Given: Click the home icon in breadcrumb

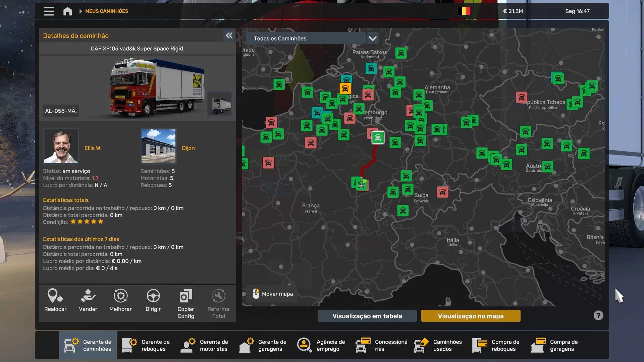Looking at the screenshot, I should click(x=67, y=11).
